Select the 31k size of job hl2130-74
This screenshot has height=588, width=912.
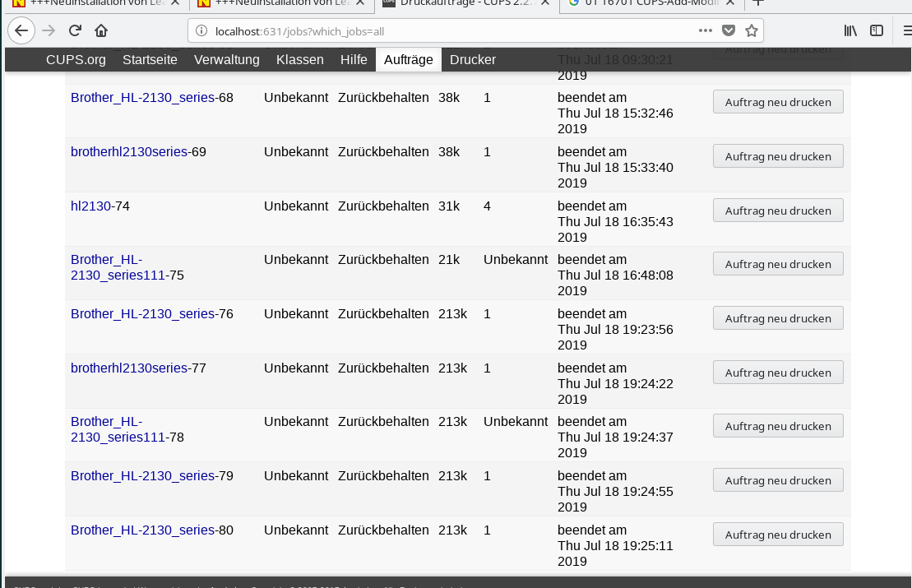pyautogui.click(x=449, y=206)
